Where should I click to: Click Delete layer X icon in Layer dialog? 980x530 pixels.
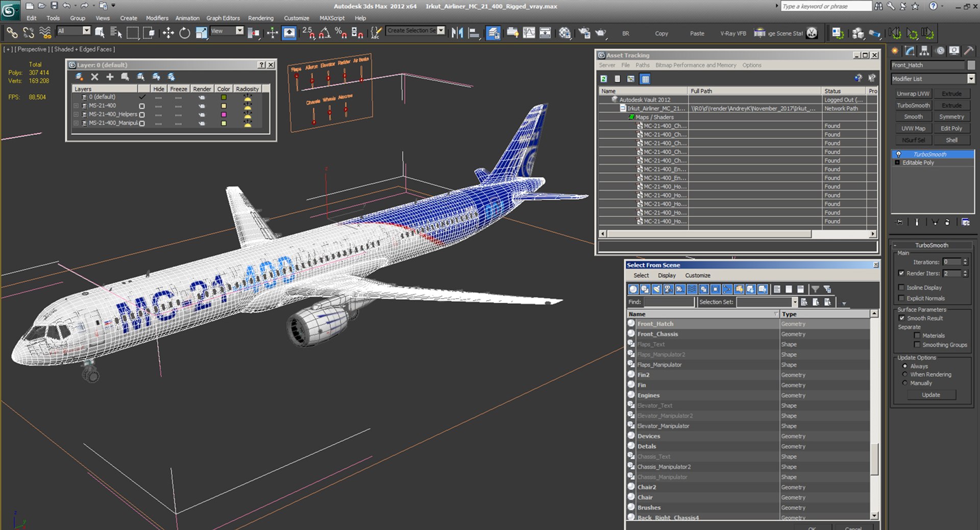tap(94, 77)
